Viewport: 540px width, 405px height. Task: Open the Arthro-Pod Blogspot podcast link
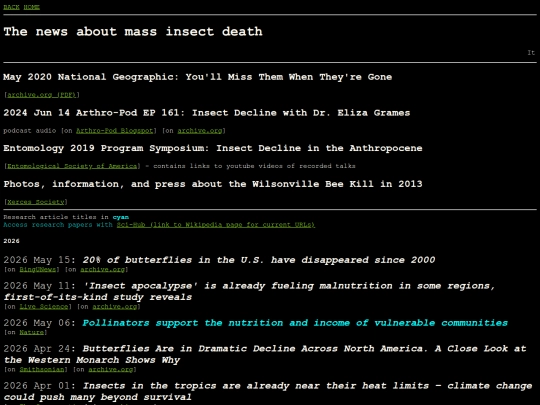[x=114, y=131]
